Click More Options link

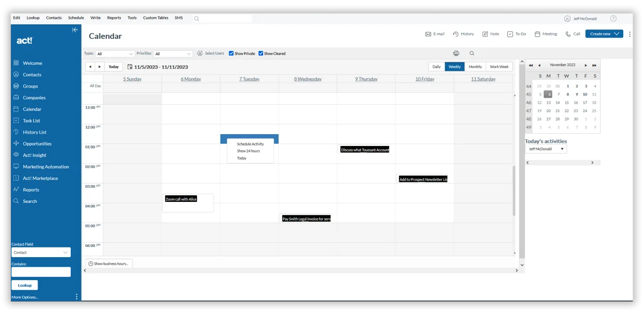tap(25, 297)
